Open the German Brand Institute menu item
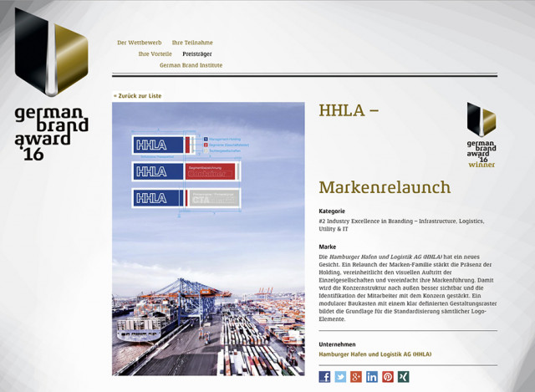The width and height of the screenshot is (535, 392). (x=191, y=65)
